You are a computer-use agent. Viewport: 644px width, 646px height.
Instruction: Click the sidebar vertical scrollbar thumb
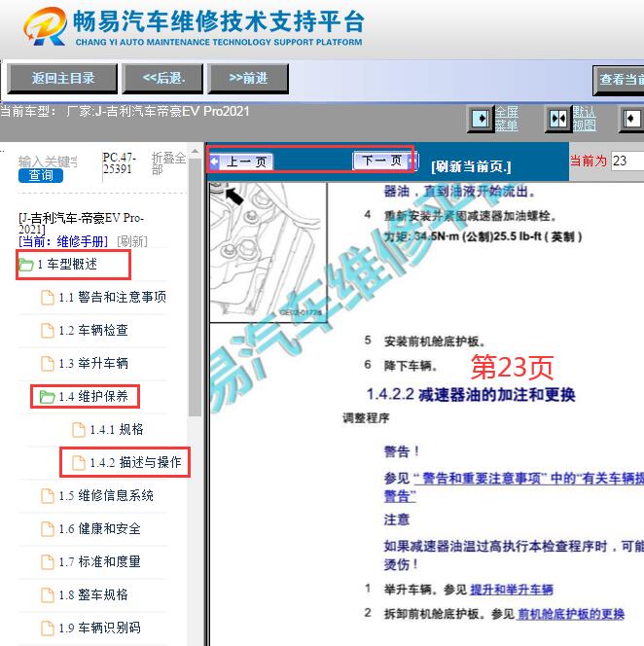[195, 287]
